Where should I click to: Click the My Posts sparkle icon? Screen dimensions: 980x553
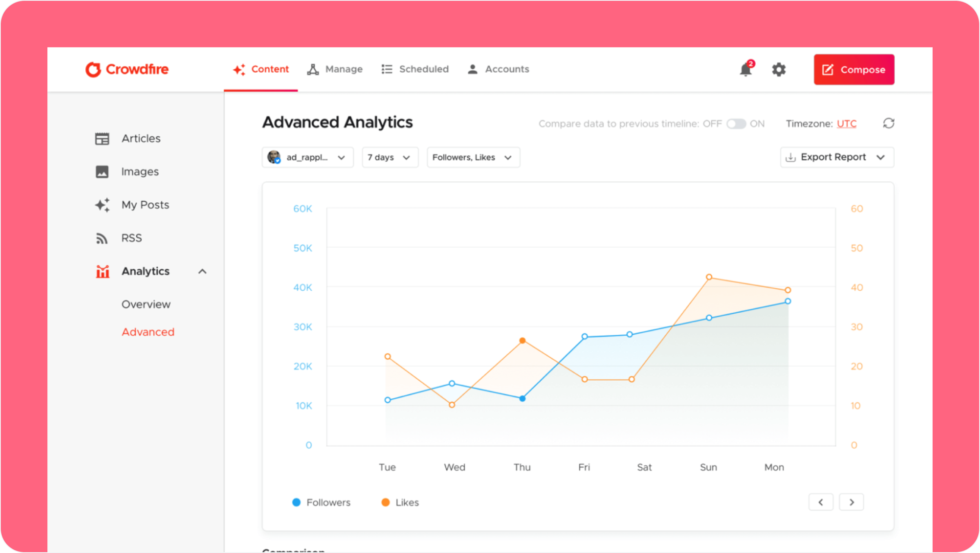(102, 205)
